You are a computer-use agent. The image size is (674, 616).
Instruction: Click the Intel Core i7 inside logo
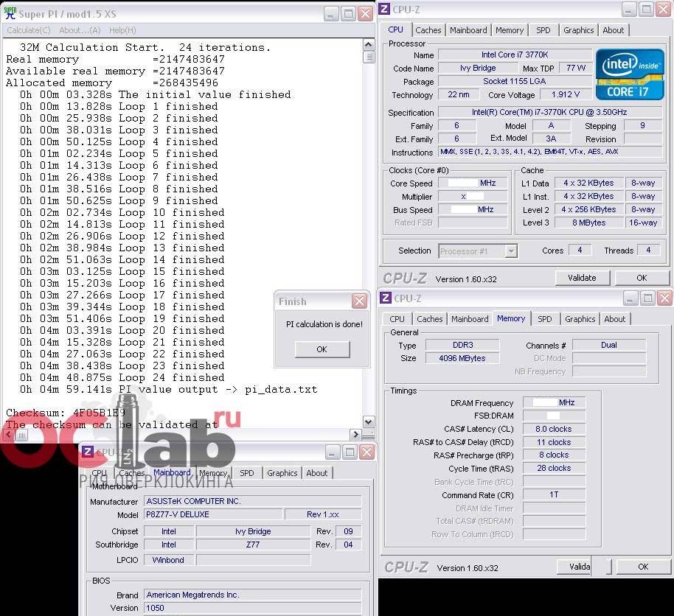pyautogui.click(x=630, y=74)
